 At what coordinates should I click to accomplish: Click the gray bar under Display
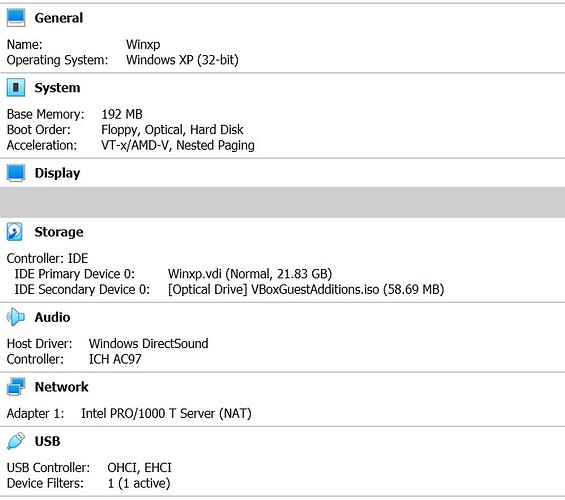[282, 202]
